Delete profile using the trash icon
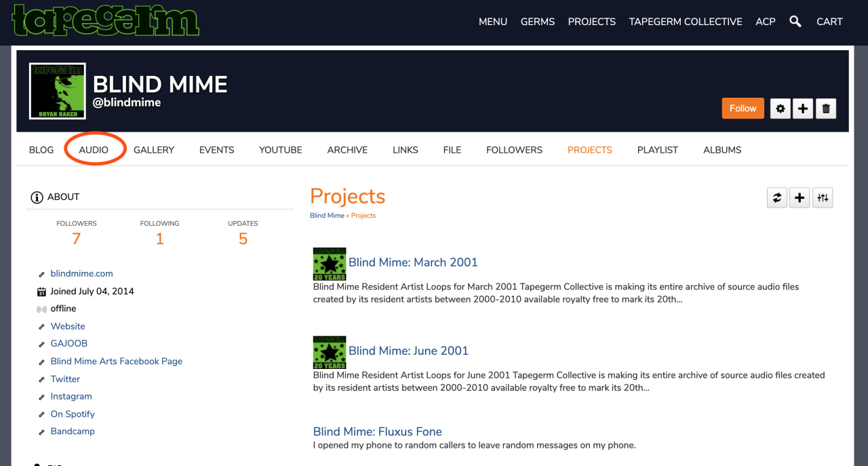This screenshot has width=868, height=466. (825, 109)
